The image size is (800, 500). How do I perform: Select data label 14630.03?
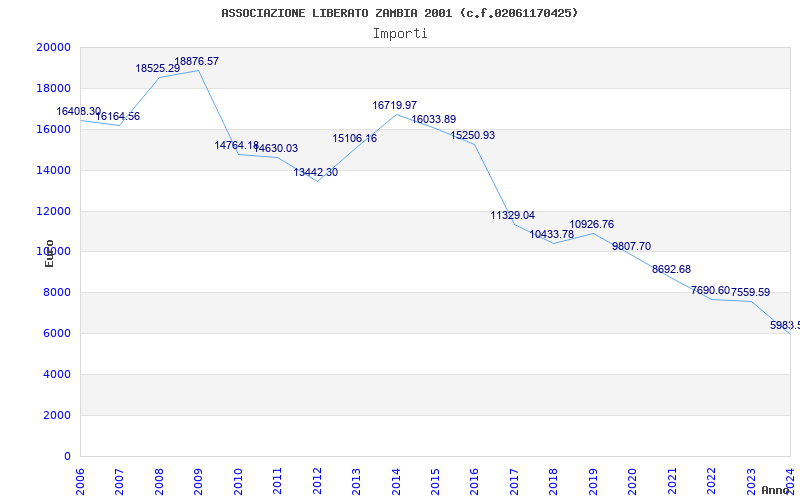[276, 148]
